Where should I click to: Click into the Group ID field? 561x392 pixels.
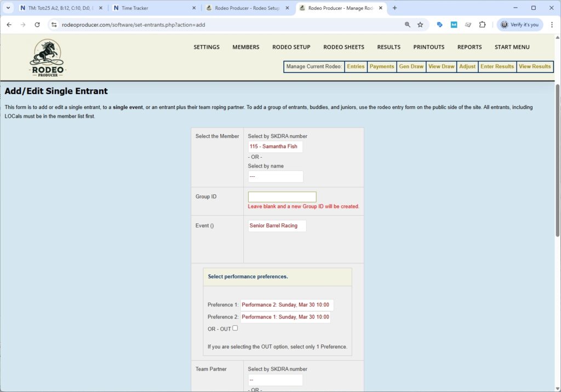coord(282,197)
